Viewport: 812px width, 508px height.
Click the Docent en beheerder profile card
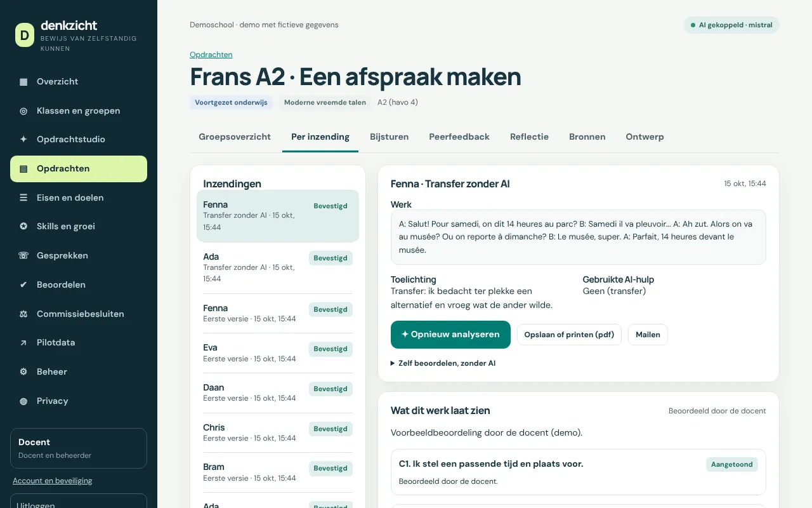[x=79, y=448]
